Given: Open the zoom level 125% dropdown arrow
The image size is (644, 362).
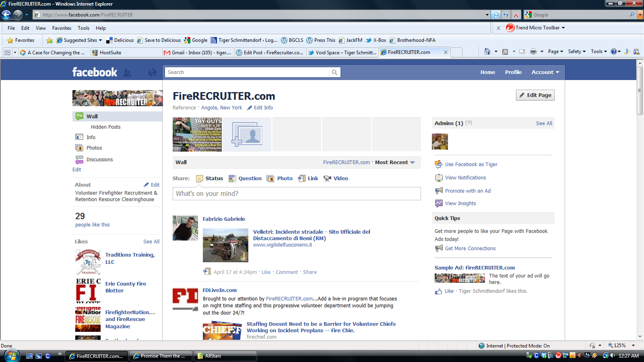Looking at the screenshot, I should tap(633, 346).
